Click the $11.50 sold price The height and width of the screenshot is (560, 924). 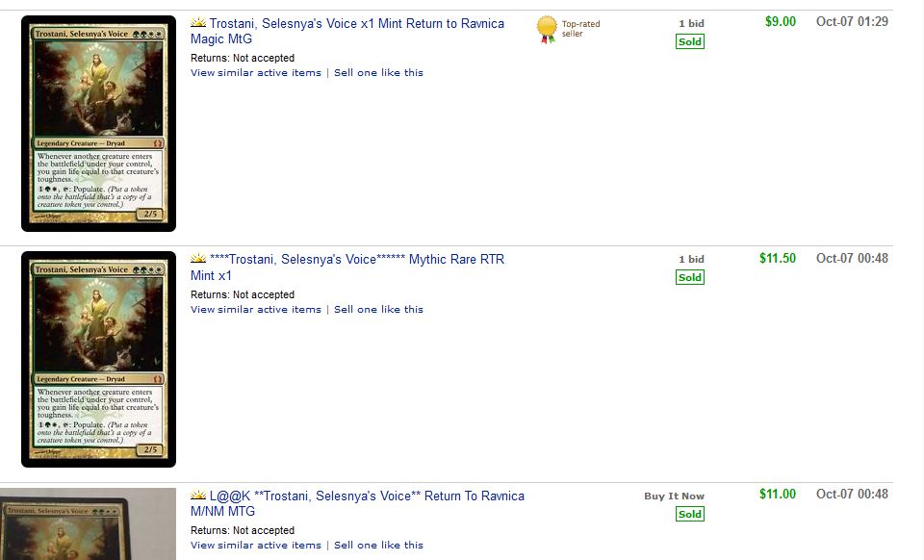point(777,259)
